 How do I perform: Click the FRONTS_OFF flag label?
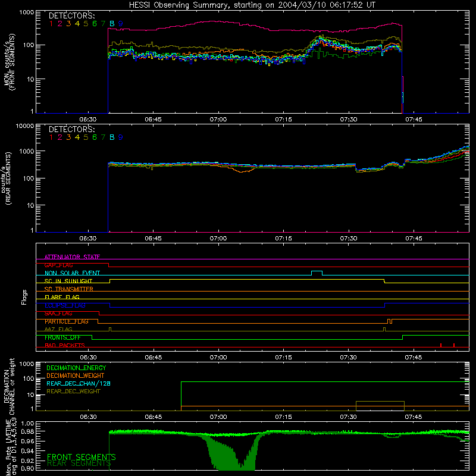pyautogui.click(x=62, y=337)
